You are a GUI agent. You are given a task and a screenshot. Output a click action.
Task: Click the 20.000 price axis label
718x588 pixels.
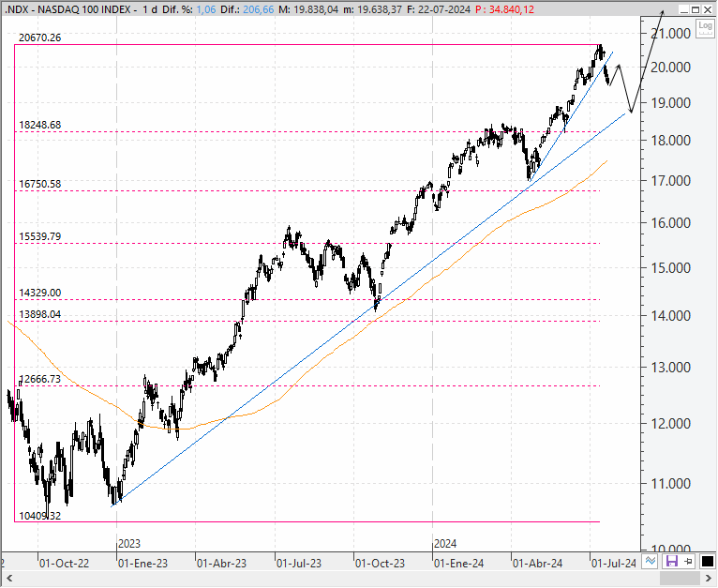click(671, 68)
